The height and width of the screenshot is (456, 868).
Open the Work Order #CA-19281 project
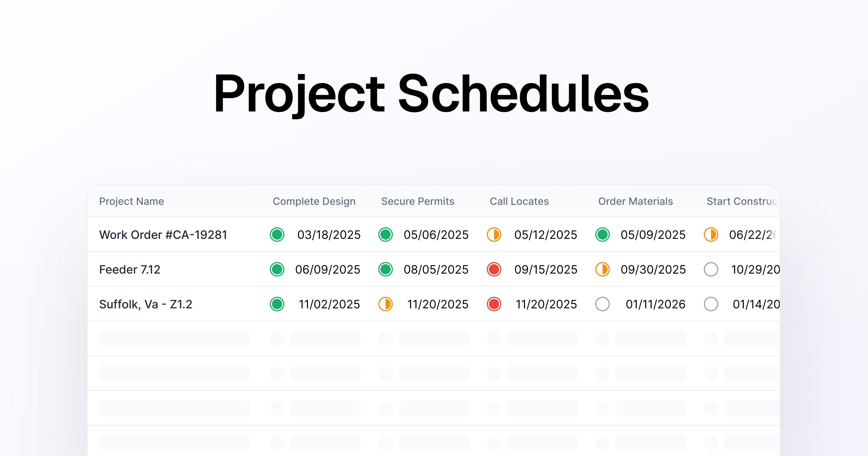point(163,235)
